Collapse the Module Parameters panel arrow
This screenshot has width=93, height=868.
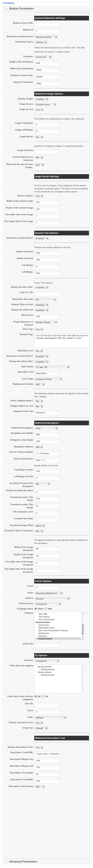click(x=6, y=8)
